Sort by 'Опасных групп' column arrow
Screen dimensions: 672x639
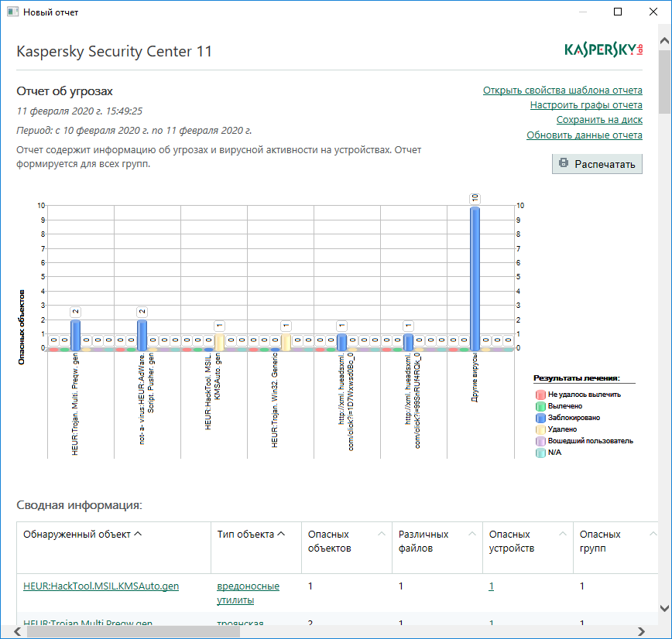click(x=653, y=534)
